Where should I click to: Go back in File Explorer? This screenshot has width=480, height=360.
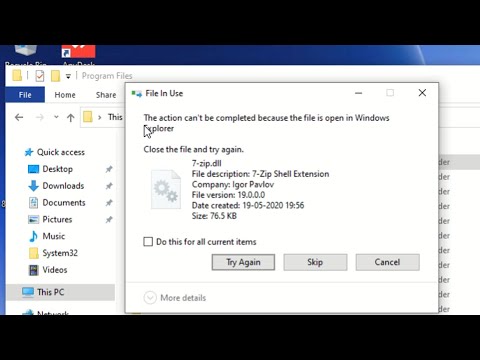(19, 117)
